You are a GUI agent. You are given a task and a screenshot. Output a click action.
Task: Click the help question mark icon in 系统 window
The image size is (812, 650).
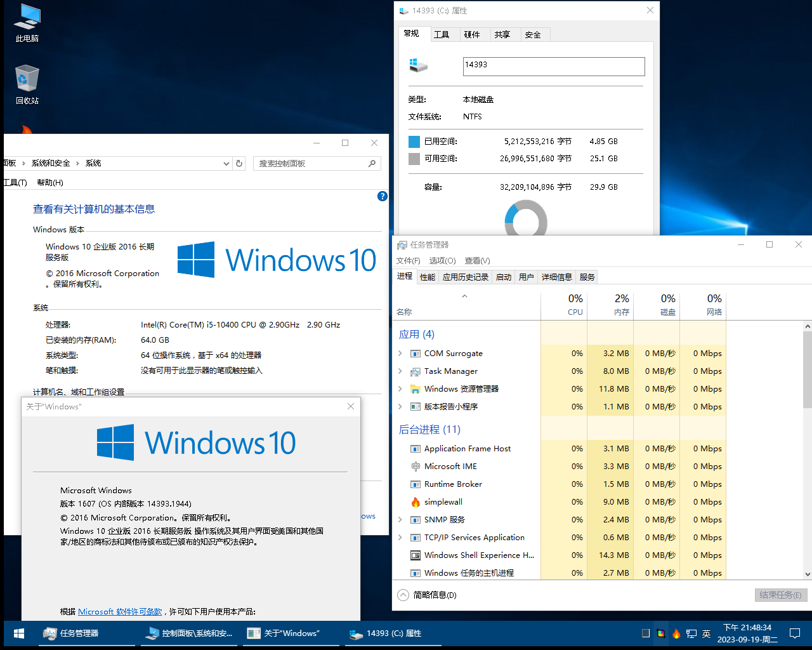click(382, 196)
